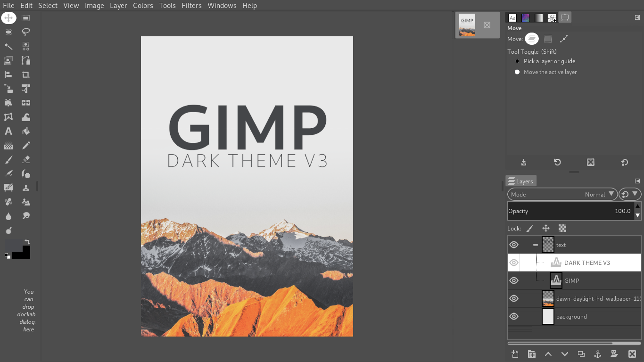
Task: Toggle lock alpha channel
Action: coord(562,228)
